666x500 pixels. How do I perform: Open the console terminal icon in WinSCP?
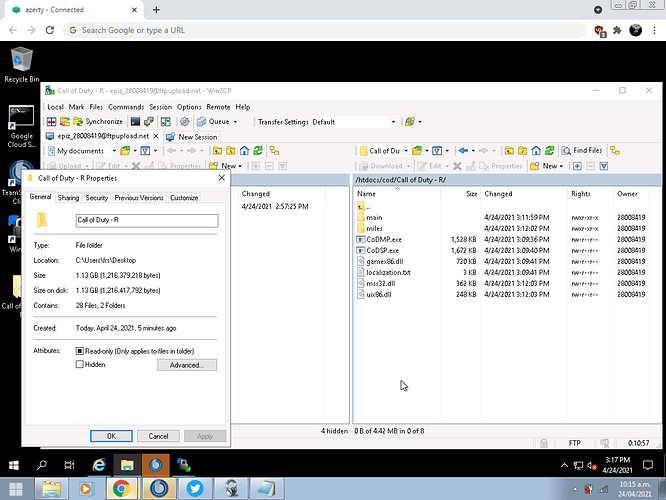(x=135, y=122)
